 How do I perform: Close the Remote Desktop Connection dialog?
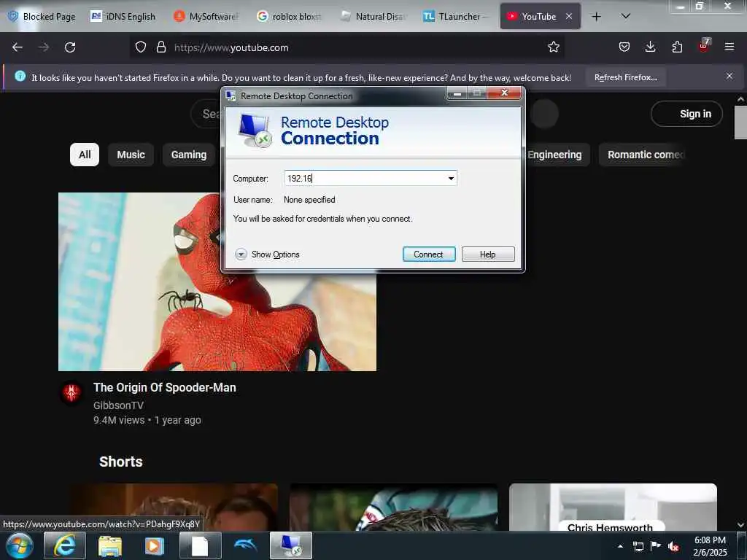point(505,93)
